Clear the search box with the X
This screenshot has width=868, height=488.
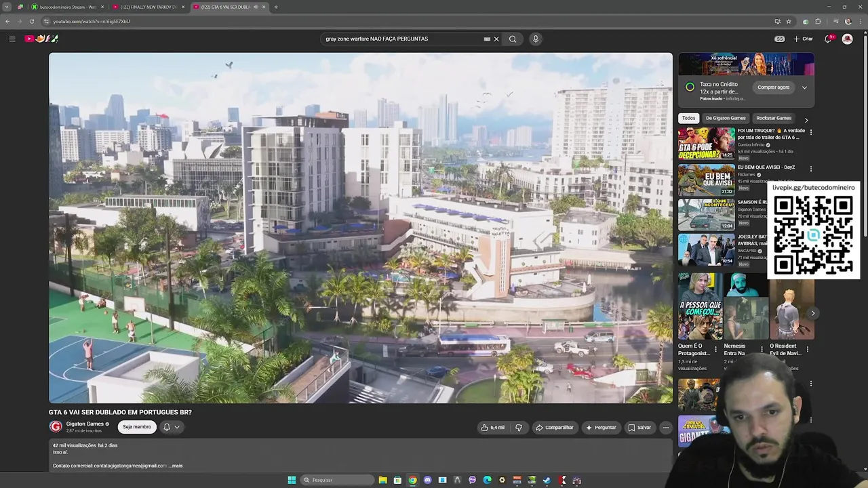496,39
